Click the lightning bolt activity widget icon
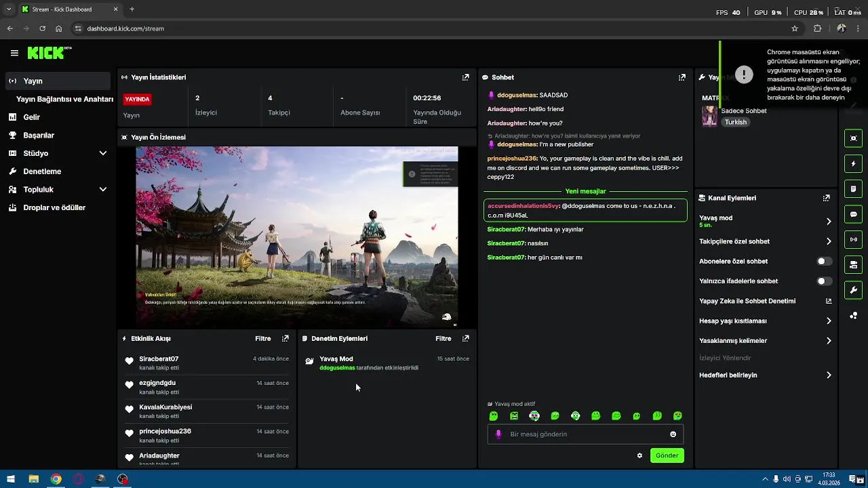This screenshot has width=868, height=488. click(x=853, y=163)
